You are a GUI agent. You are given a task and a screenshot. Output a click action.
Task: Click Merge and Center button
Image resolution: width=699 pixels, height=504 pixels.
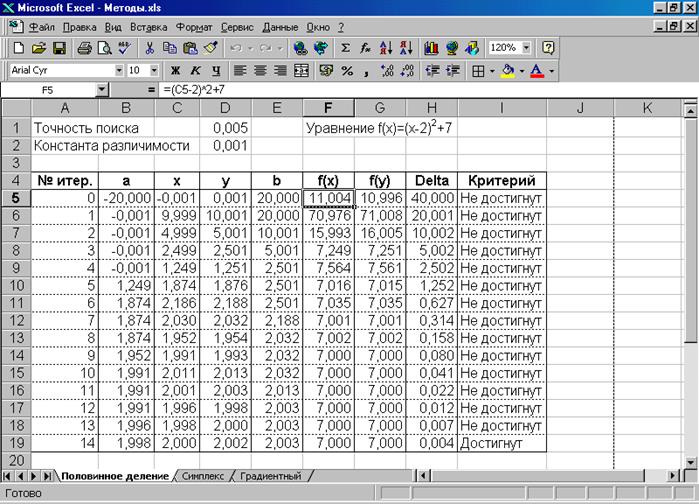coord(301,70)
